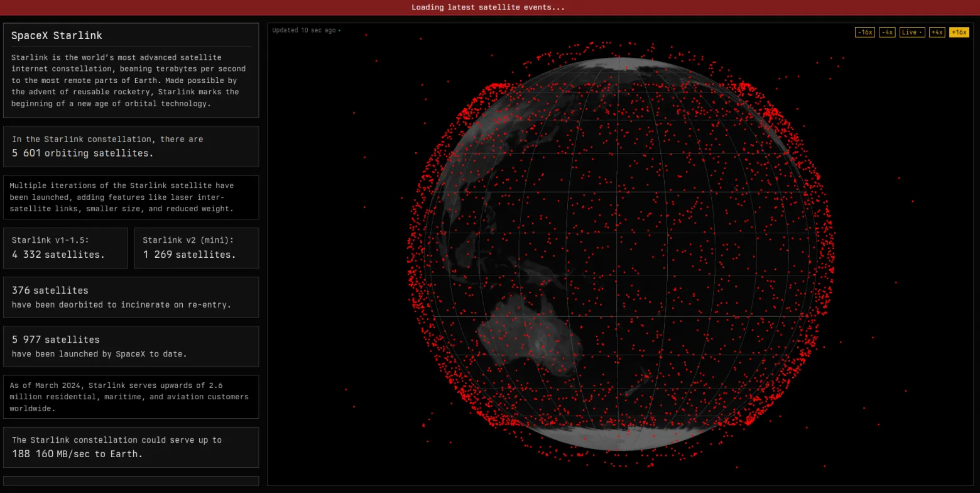Viewport: 980px width, 493px height.
Task: Select the highlighted +16x speed button
Action: 959,32
